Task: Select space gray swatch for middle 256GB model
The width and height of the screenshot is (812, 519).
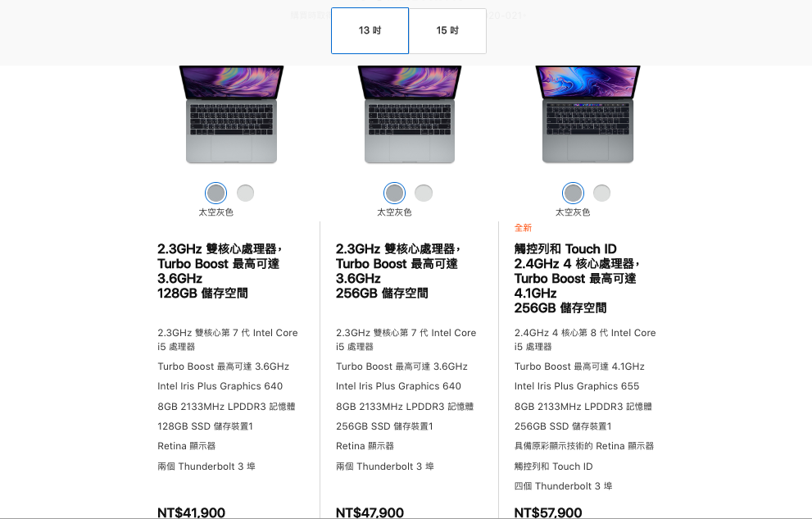Action: pos(395,193)
